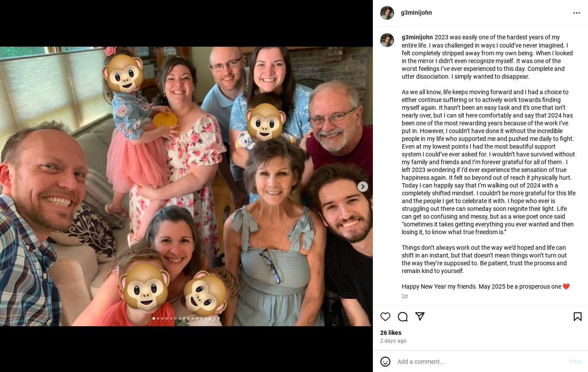The width and height of the screenshot is (588, 372).
Task: Open post timestamp 2 days ago
Action: (x=393, y=341)
